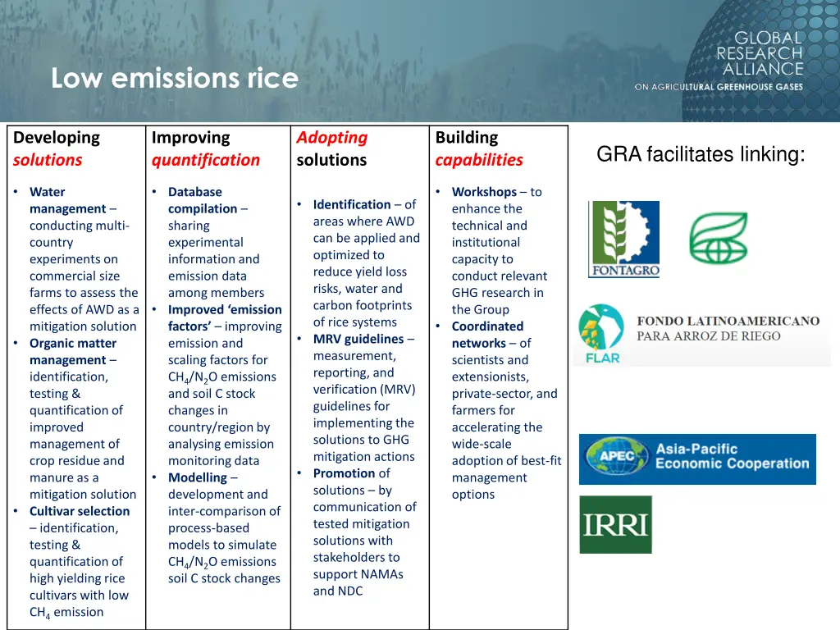Click 'PARA ARROZ DE RIEGO' text

click(708, 336)
